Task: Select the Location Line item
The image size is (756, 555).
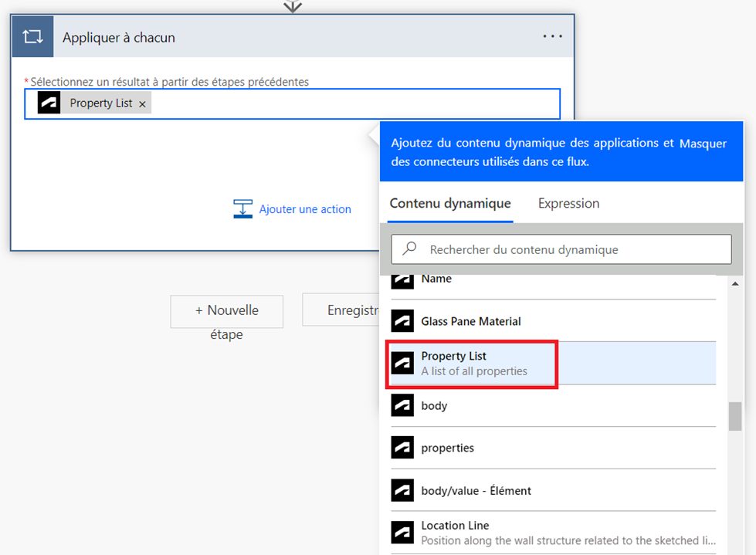Action: coord(553,533)
